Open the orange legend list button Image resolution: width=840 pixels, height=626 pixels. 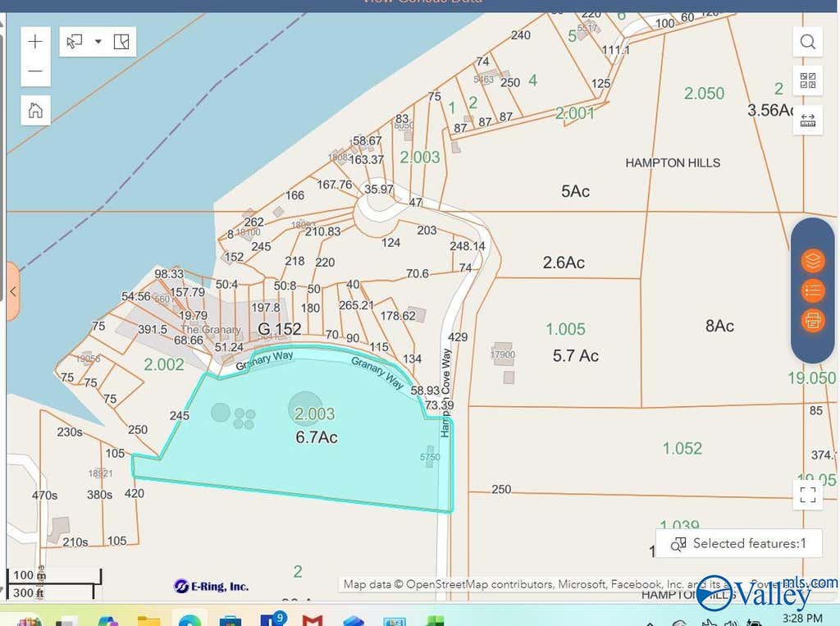pyautogui.click(x=813, y=291)
